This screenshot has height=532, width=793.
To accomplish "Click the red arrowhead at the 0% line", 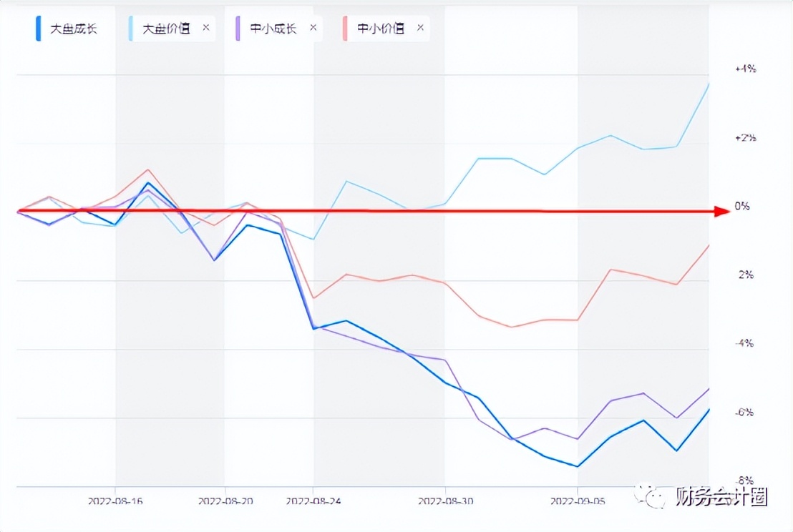I will click(x=721, y=211).
